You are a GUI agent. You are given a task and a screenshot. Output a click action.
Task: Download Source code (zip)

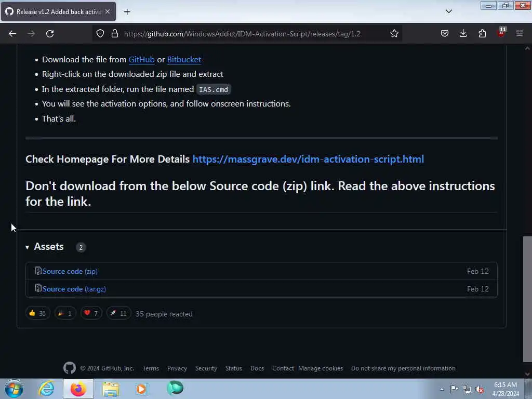70,271
